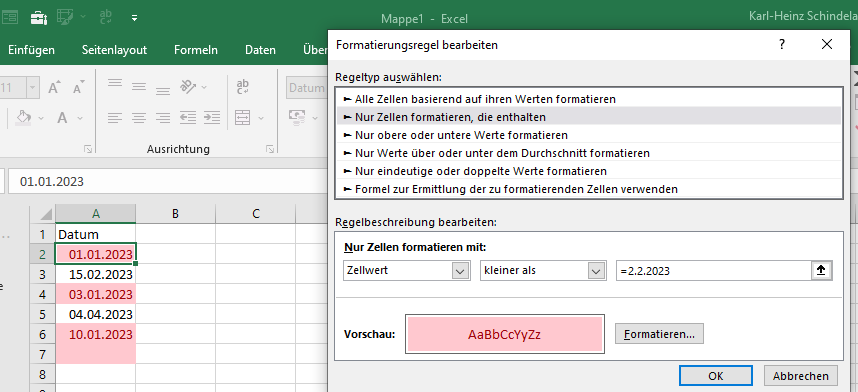Open the Ausrichtung group dialog launcher
858x392 pixels.
pos(270,149)
